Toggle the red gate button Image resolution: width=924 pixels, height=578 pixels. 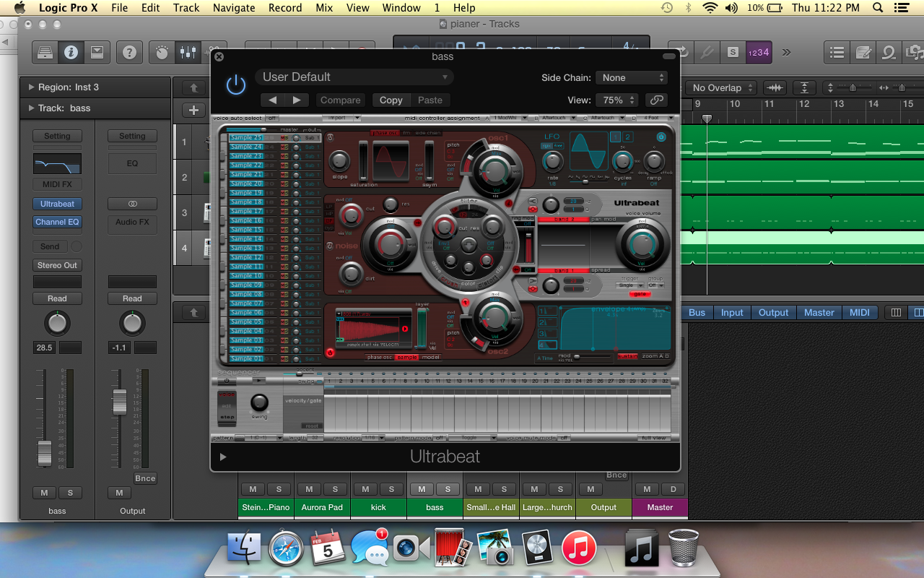pyautogui.click(x=640, y=293)
